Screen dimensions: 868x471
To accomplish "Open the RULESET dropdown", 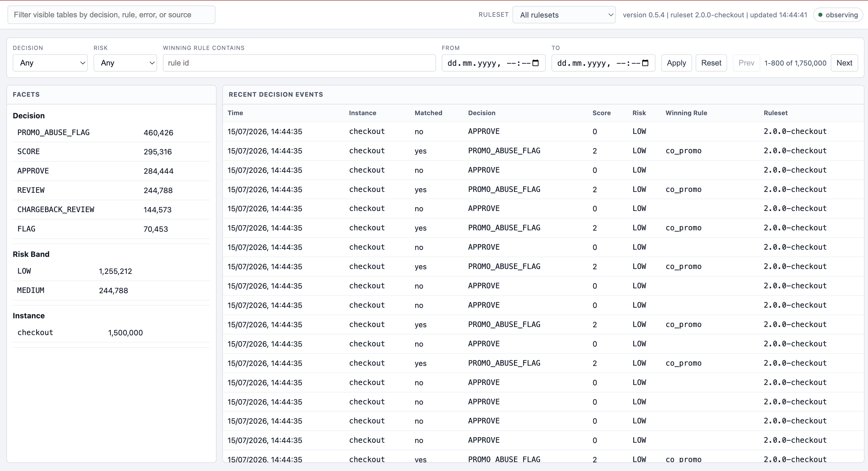I will (x=564, y=15).
